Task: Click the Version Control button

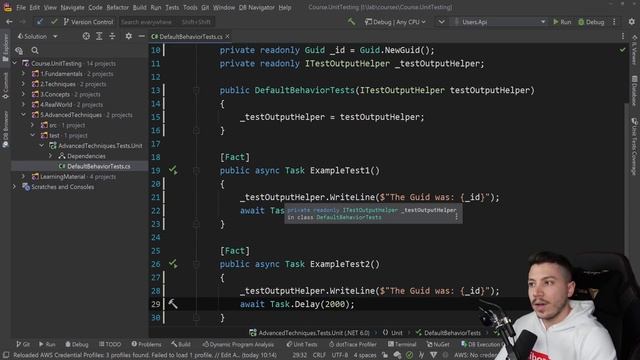Action: [88, 22]
